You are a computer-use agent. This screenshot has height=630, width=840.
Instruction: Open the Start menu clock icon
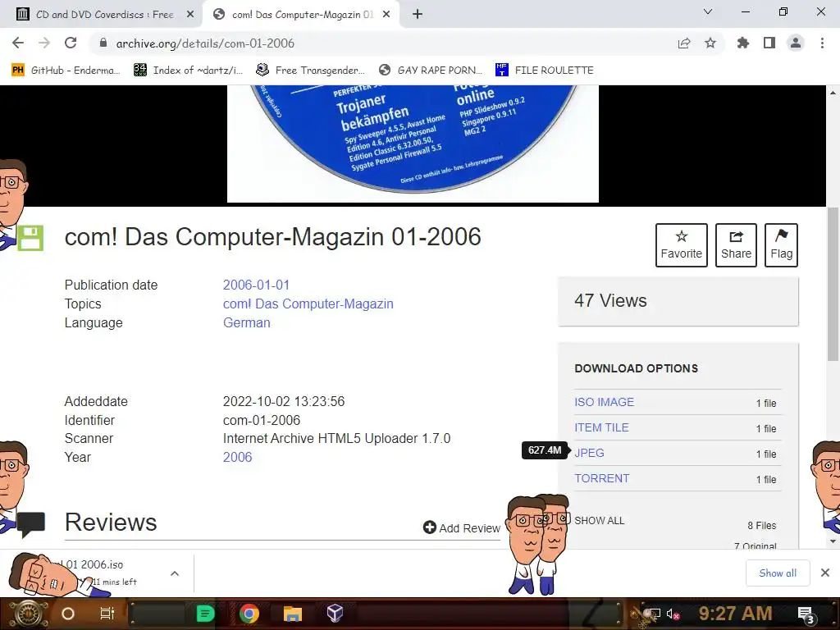pyautogui.click(x=28, y=614)
